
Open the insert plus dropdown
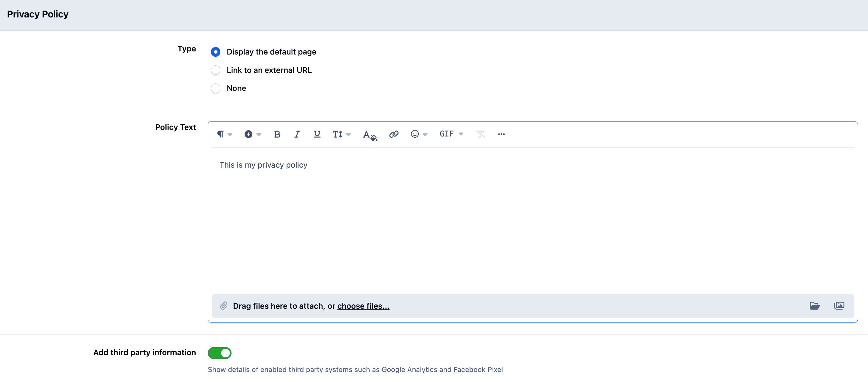click(x=252, y=134)
